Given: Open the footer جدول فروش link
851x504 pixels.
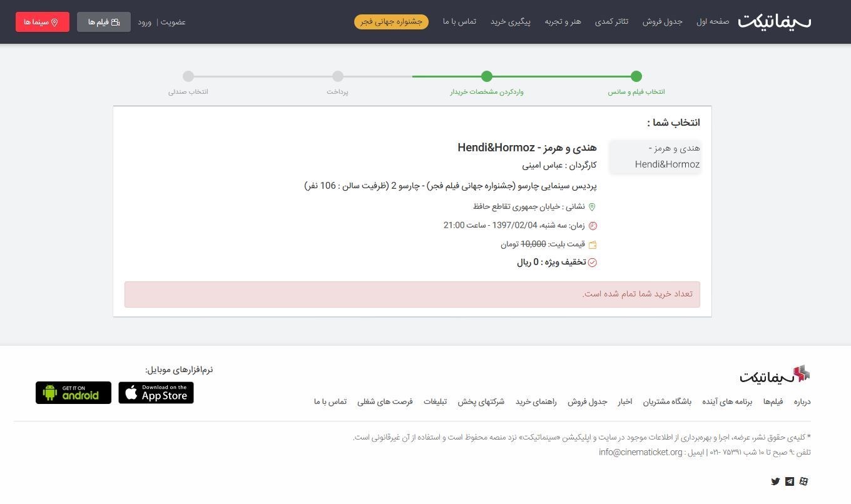Looking at the screenshot, I should [x=588, y=402].
